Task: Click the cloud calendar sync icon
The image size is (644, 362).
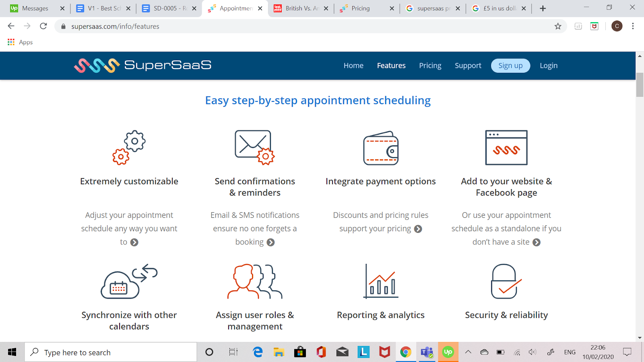Action: tap(129, 281)
